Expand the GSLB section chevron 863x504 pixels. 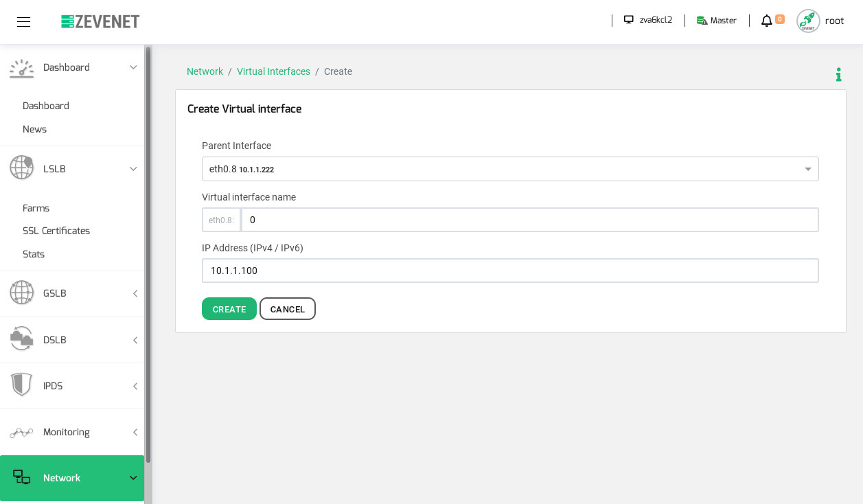coord(135,293)
